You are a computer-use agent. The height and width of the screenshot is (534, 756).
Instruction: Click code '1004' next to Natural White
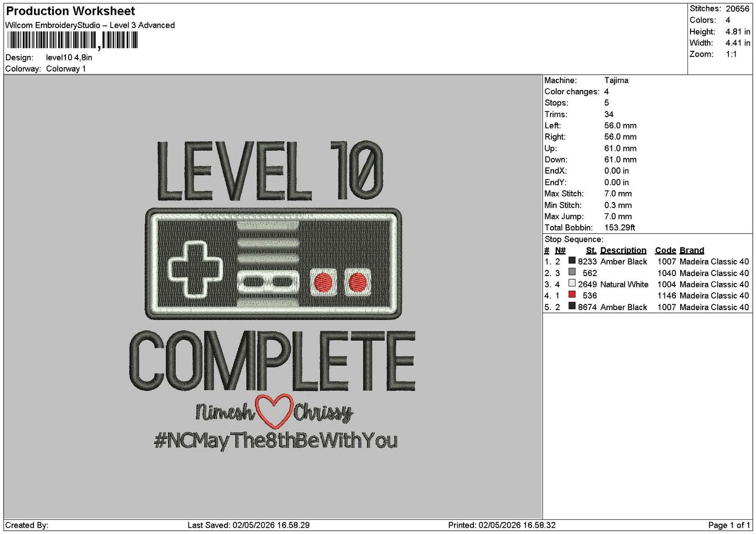pos(667,285)
